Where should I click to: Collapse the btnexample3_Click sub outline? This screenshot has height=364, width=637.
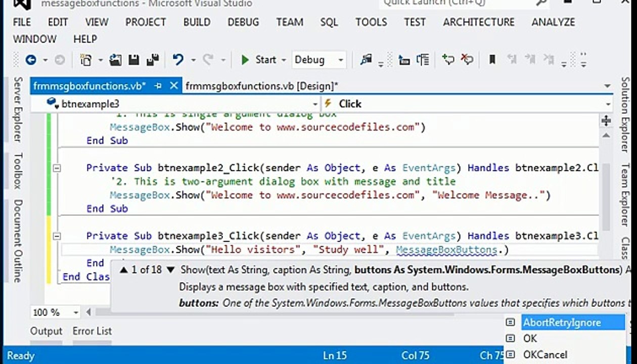57,236
